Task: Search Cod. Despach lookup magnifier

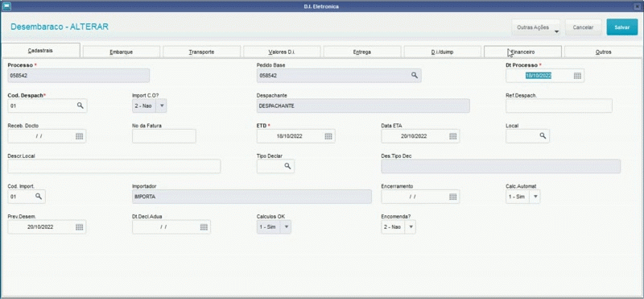Action: point(80,106)
